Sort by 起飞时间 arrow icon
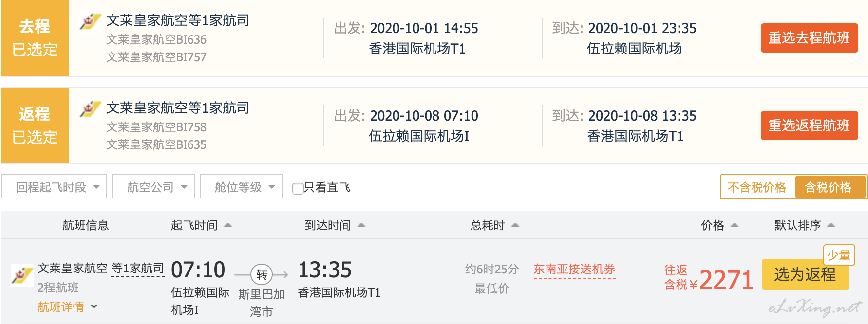This screenshot has width=868, height=324. click(227, 225)
